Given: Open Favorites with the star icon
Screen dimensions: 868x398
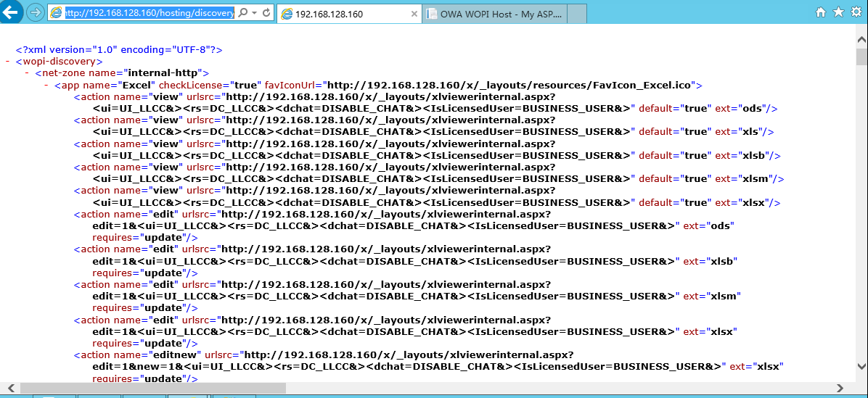Looking at the screenshot, I should (839, 12).
